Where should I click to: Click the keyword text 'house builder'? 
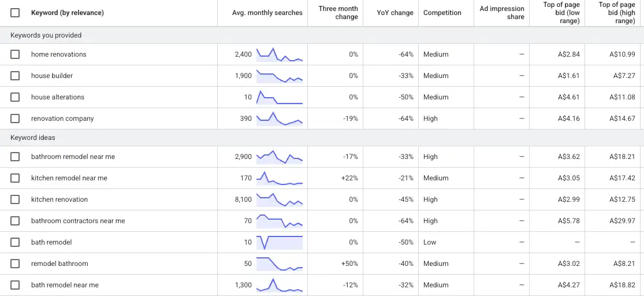click(x=52, y=76)
